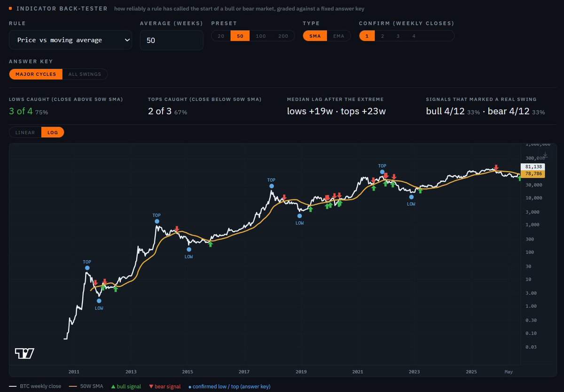Click the 'bull signal' legend entry

point(125,386)
